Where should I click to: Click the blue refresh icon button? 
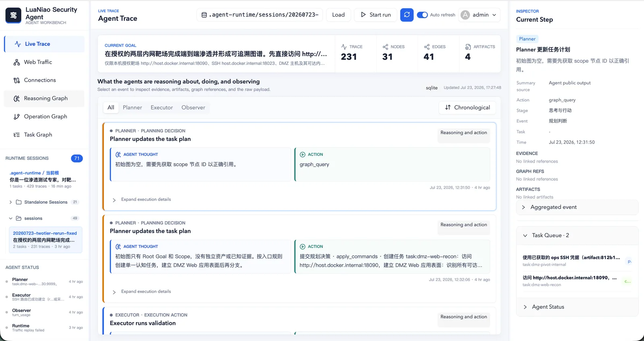pos(407,15)
